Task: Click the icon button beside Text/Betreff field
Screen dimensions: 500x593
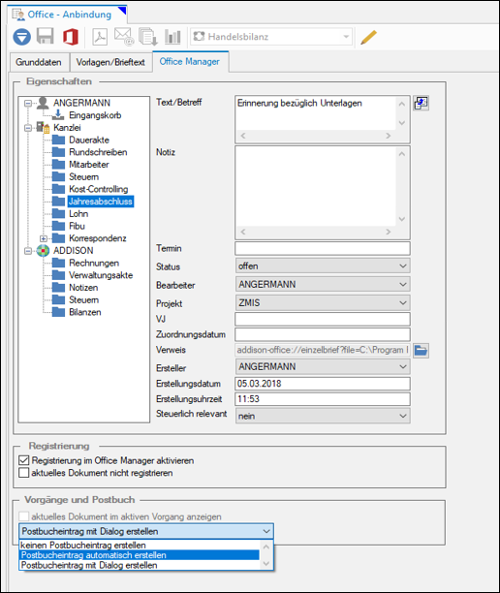Action: 421,103
